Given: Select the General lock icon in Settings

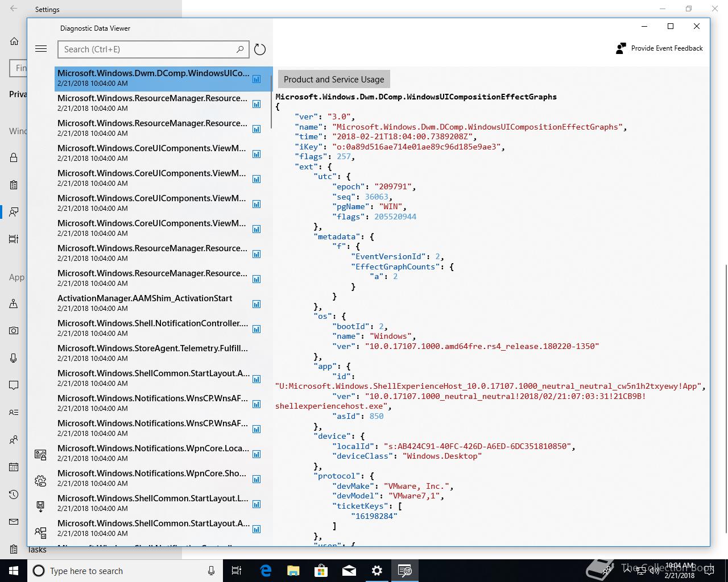Looking at the screenshot, I should point(14,157).
